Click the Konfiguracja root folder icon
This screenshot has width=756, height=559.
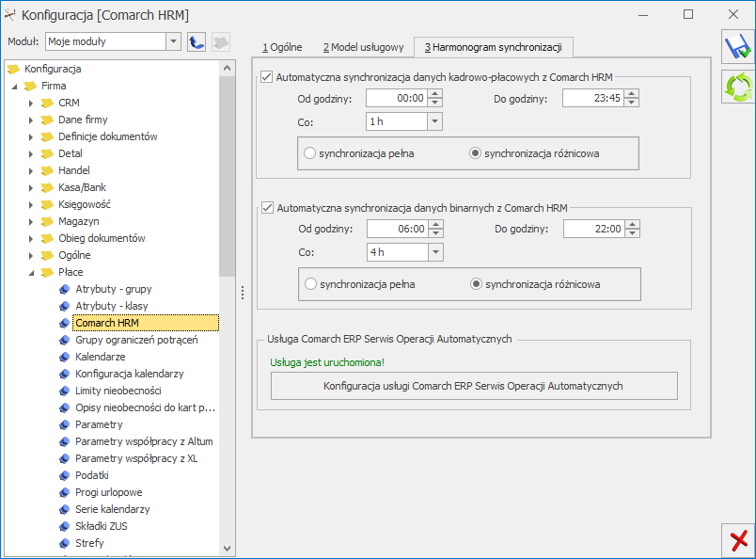13,69
